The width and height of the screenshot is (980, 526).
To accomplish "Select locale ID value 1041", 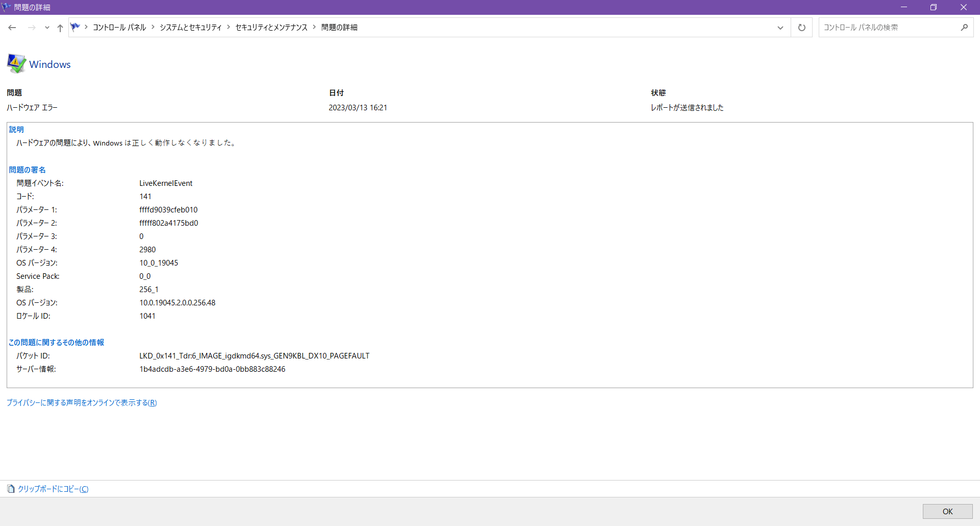I will coord(148,316).
